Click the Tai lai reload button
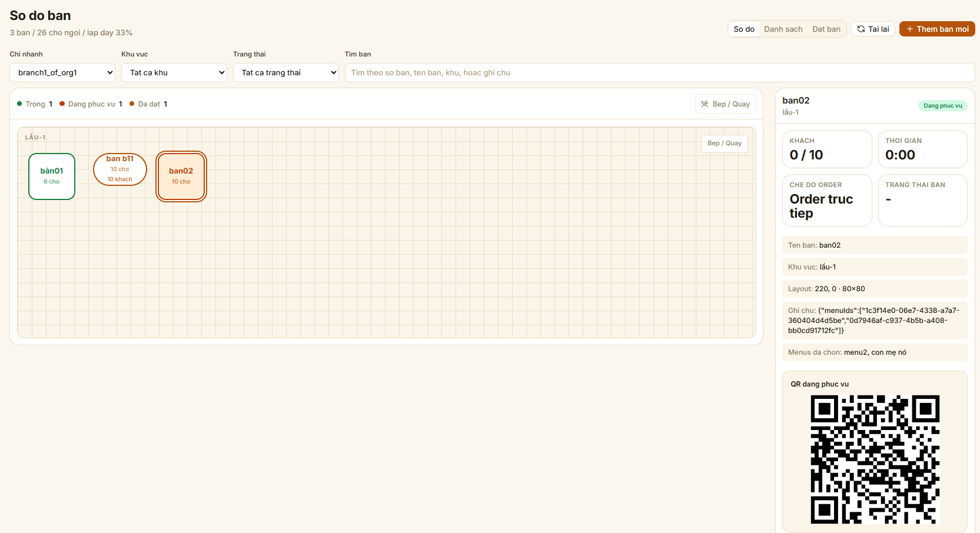 pos(873,29)
